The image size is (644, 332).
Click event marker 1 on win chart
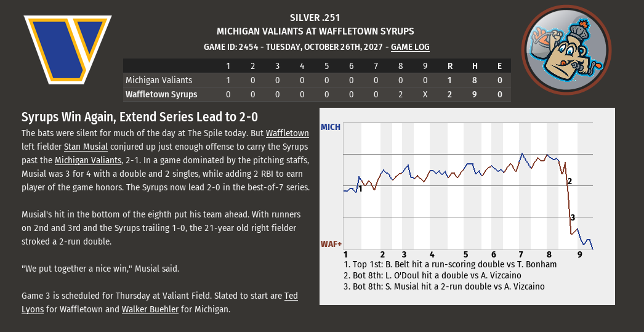360,189
